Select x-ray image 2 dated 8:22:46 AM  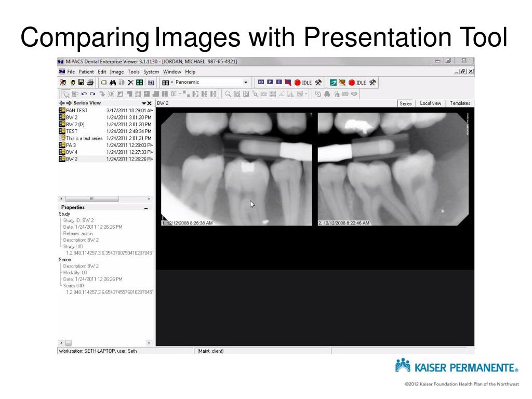[x=393, y=169]
